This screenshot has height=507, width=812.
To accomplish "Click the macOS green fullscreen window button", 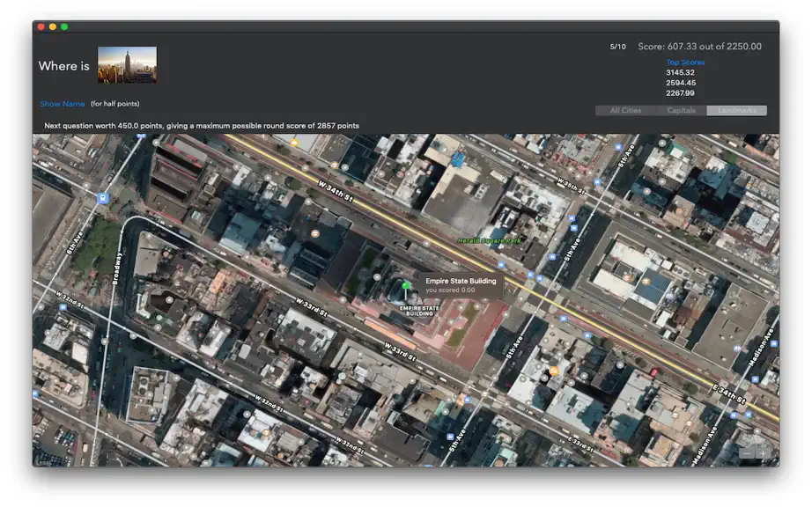I will [x=64, y=27].
